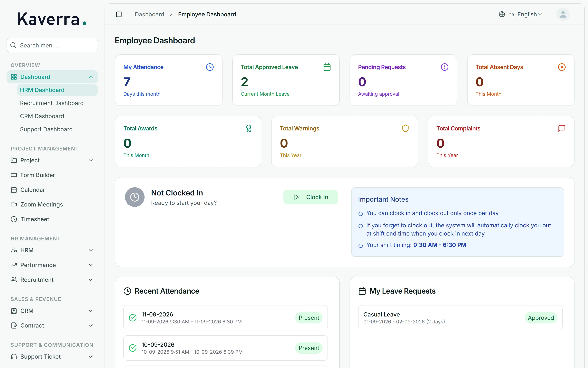This screenshot has height=368, width=588.
Task: Click the Dashboard breadcrumb link
Action: 149,14
